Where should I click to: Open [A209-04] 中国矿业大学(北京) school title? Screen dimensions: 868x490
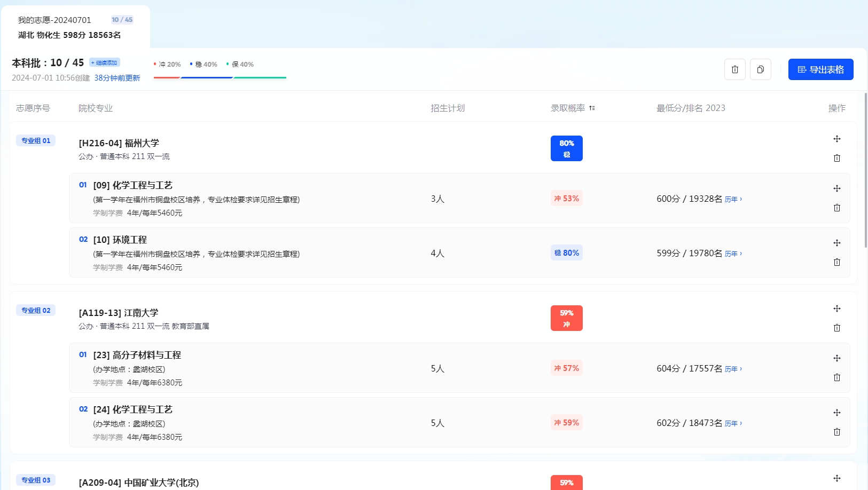tap(139, 483)
